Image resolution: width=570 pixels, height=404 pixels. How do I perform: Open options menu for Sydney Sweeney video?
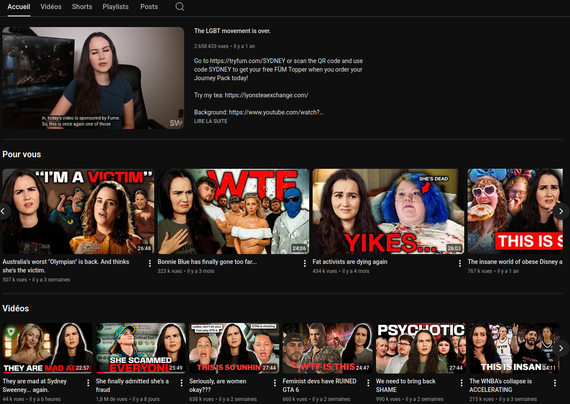pos(88,383)
